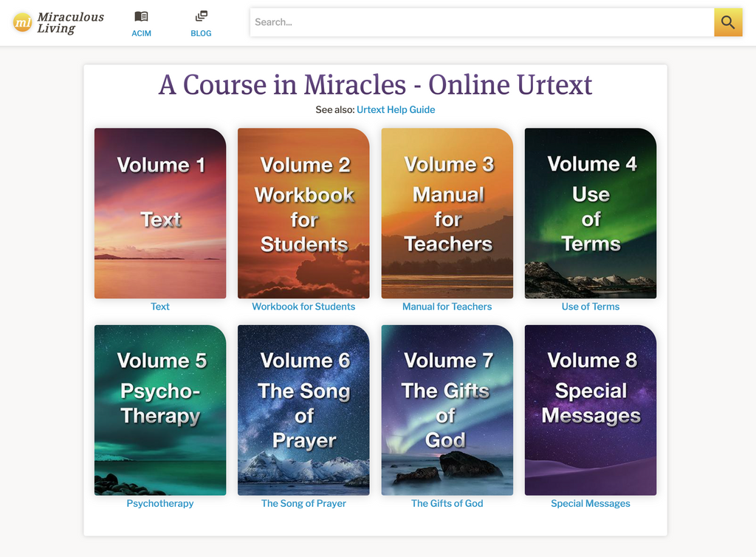Click the Miraculous Living site name text
The image size is (756, 557).
(x=70, y=22)
